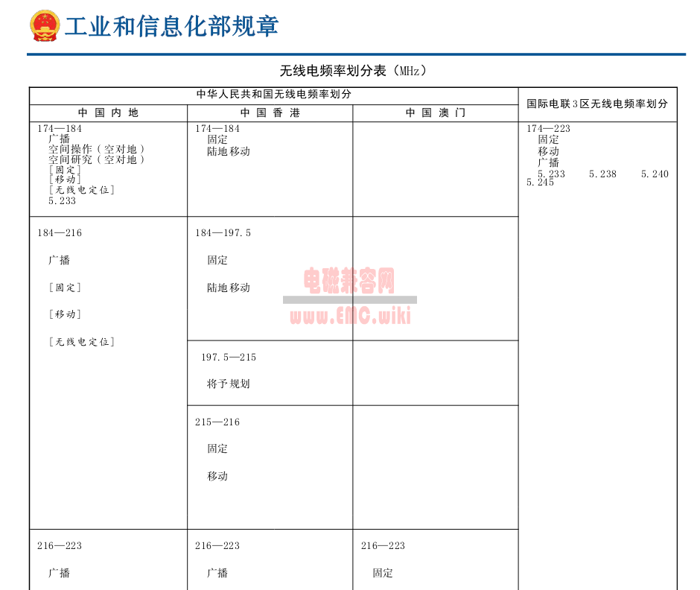
Task: Click [无线电定位] under the 184—216 range
Action: [82, 342]
